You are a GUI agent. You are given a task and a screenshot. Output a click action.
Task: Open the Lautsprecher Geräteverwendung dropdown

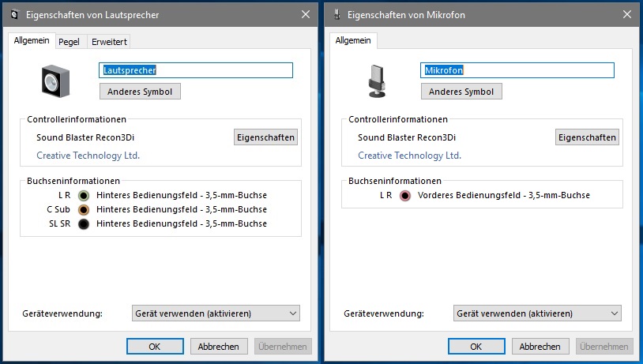click(x=216, y=313)
